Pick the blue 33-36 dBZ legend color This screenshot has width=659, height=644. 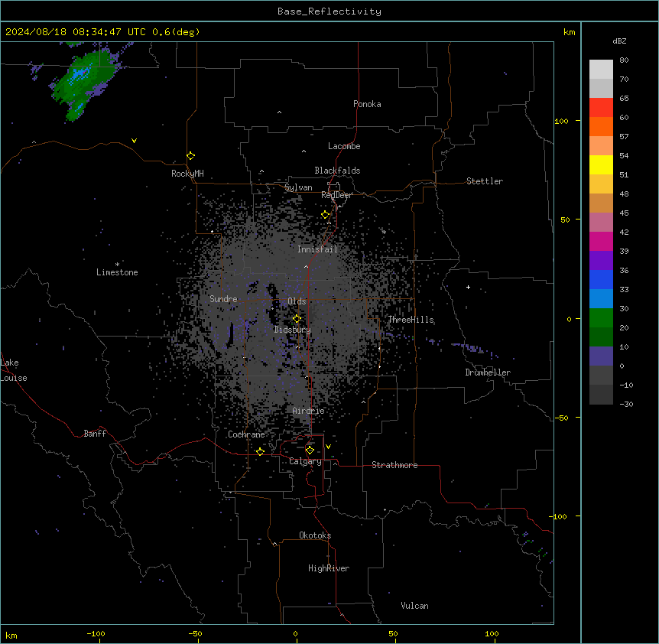coord(601,279)
